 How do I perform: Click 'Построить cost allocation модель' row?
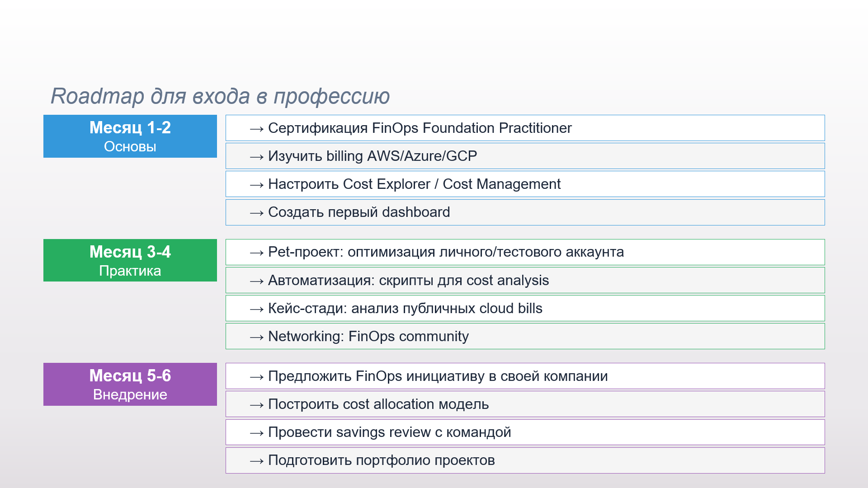click(378, 404)
